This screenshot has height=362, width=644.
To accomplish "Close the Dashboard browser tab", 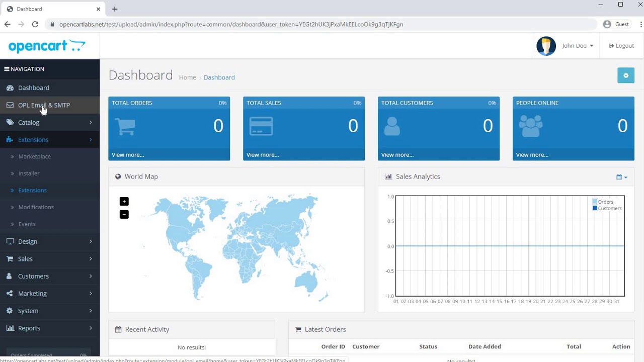I will (99, 9).
